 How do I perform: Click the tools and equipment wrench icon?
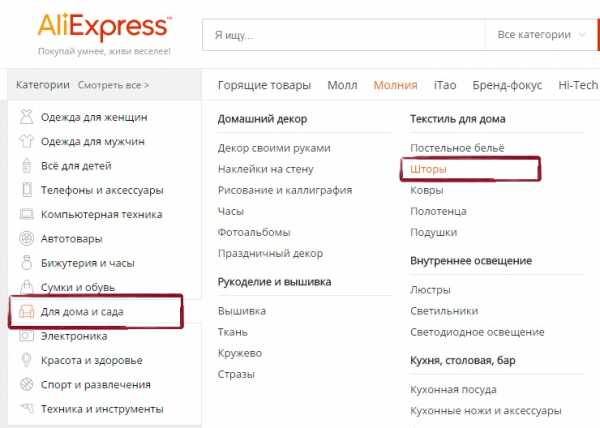coord(26,409)
